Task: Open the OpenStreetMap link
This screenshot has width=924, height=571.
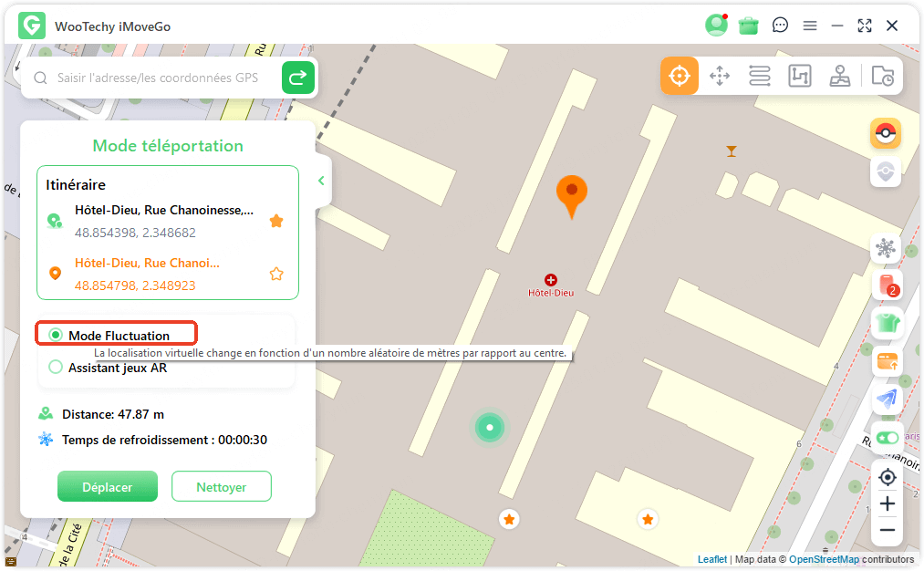Action: 824,559
